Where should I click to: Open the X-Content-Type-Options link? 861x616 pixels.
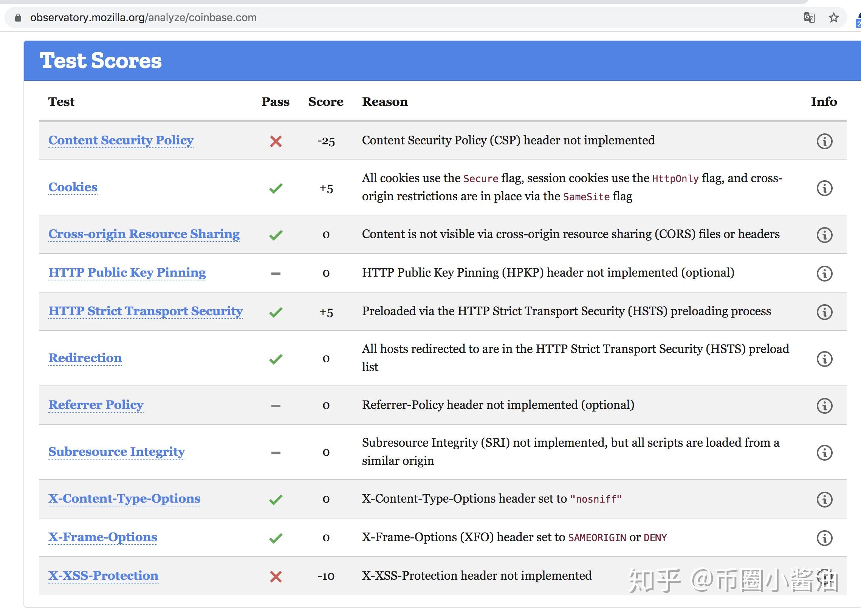click(124, 498)
